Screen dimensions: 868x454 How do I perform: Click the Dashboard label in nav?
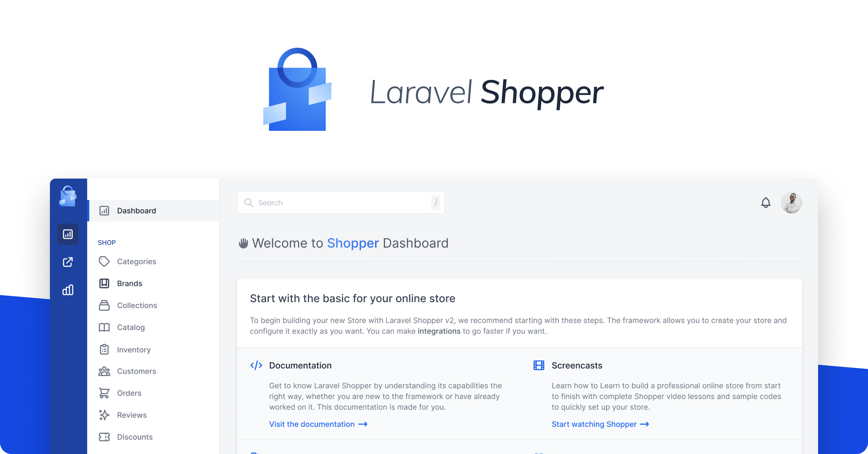coord(137,211)
